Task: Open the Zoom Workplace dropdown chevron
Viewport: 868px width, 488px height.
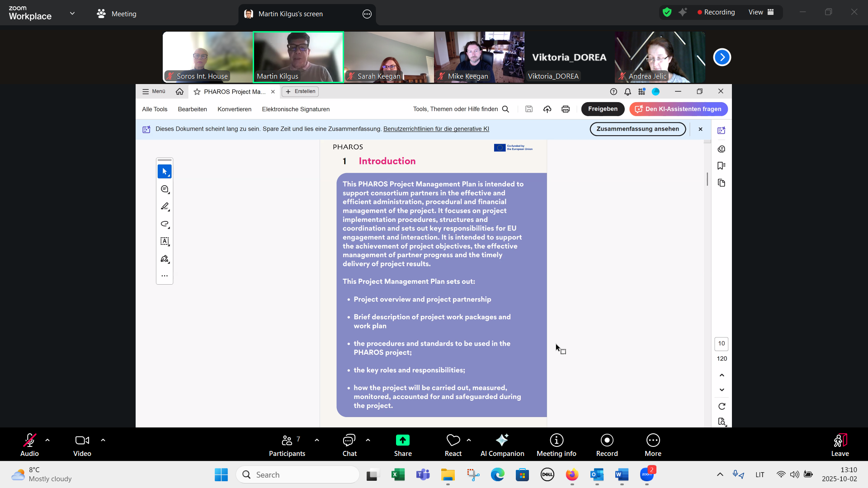Action: point(72,13)
